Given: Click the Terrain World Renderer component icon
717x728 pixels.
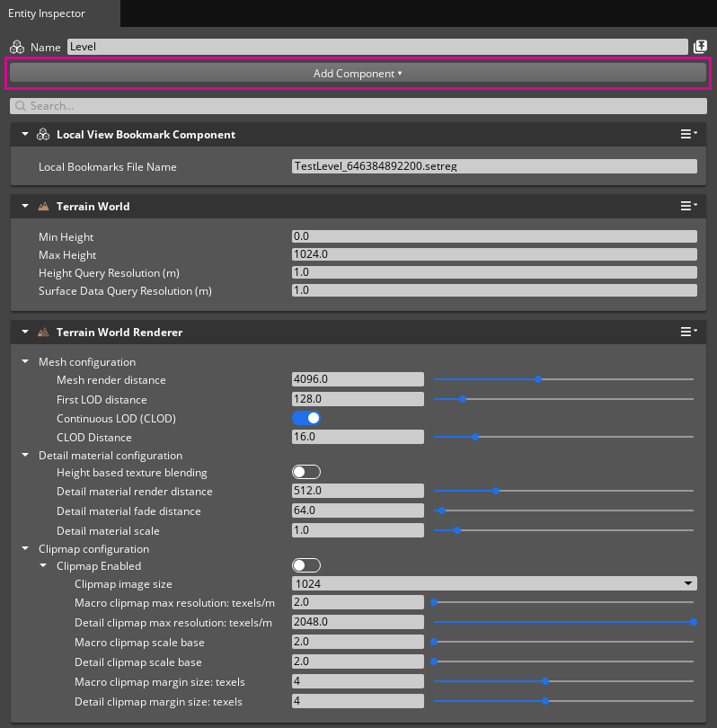Looking at the screenshot, I should point(43,331).
